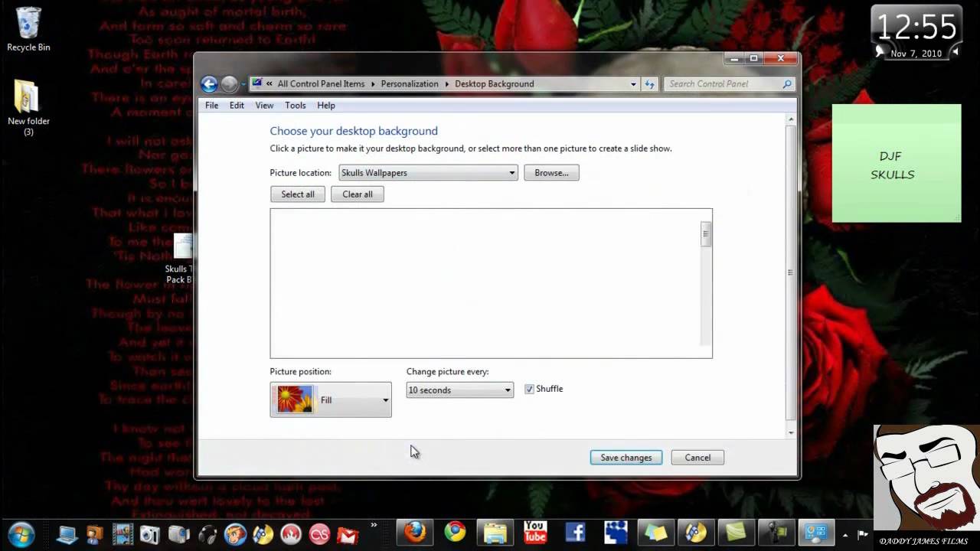Go back using the blue Back arrow

tap(209, 84)
